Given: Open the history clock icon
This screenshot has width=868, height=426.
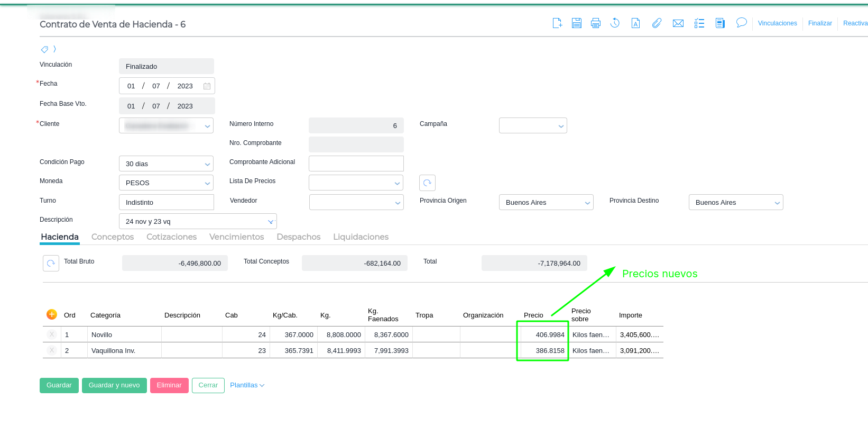Looking at the screenshot, I should click(x=615, y=23).
